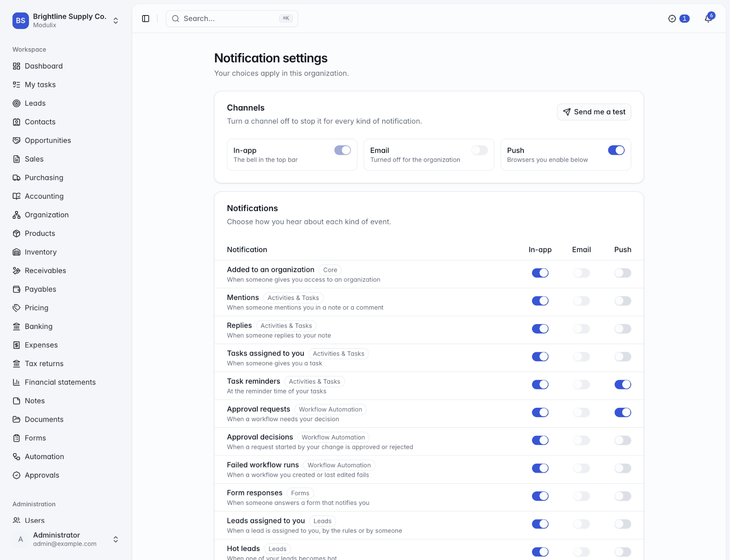Turn off push for Approval requests
730x560 pixels.
click(x=623, y=412)
